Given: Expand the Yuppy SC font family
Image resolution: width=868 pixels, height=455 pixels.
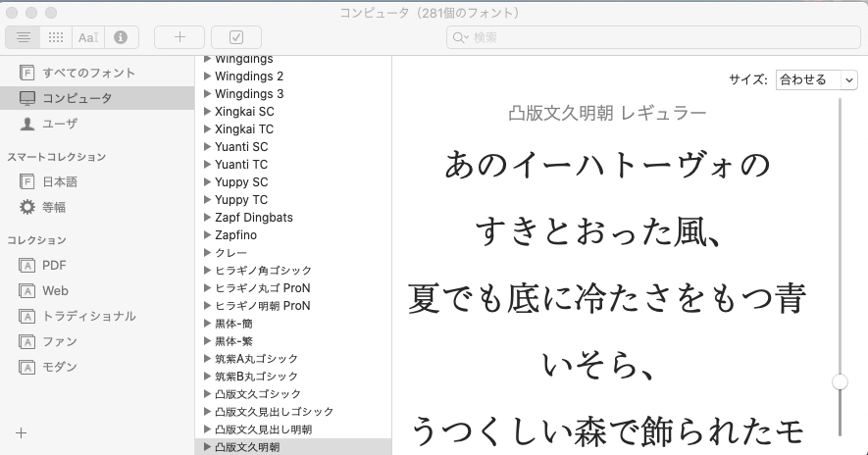Looking at the screenshot, I should [x=208, y=182].
